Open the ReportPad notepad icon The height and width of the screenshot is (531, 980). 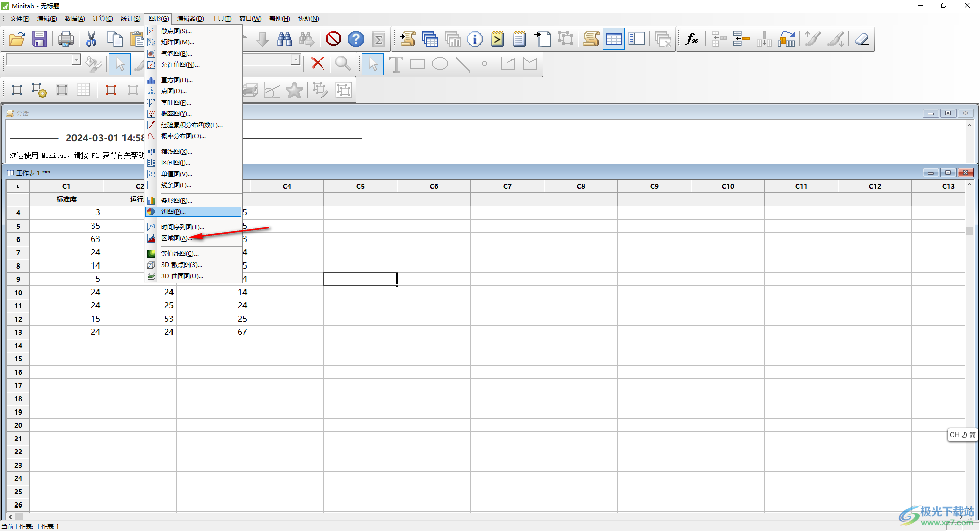pyautogui.click(x=520, y=39)
